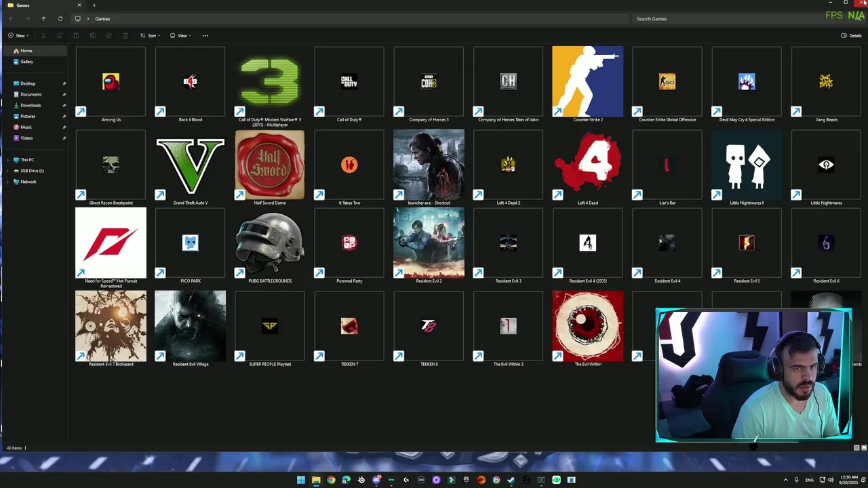Open the It Takes Two shortcut
The height and width of the screenshot is (488, 868).
tap(349, 167)
